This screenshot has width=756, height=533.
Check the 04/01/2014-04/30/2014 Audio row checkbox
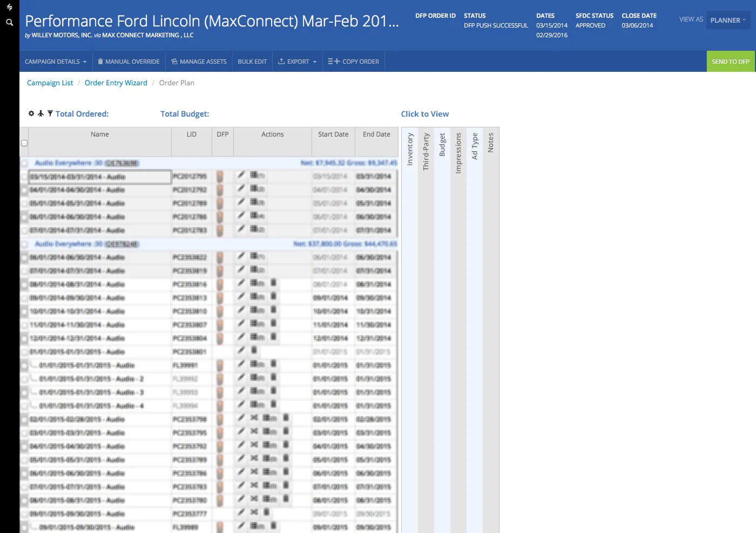click(x=24, y=190)
